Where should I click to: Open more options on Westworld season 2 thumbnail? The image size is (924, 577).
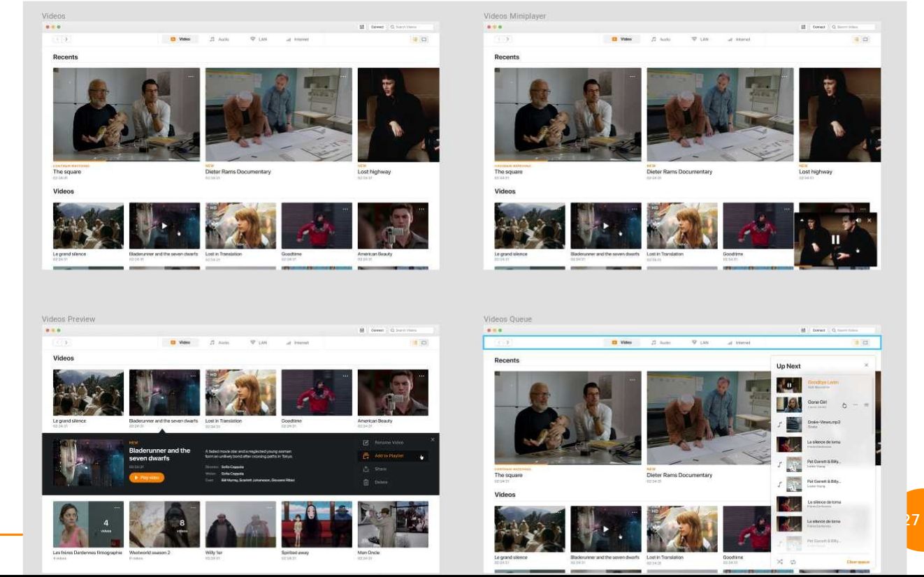pos(193,507)
